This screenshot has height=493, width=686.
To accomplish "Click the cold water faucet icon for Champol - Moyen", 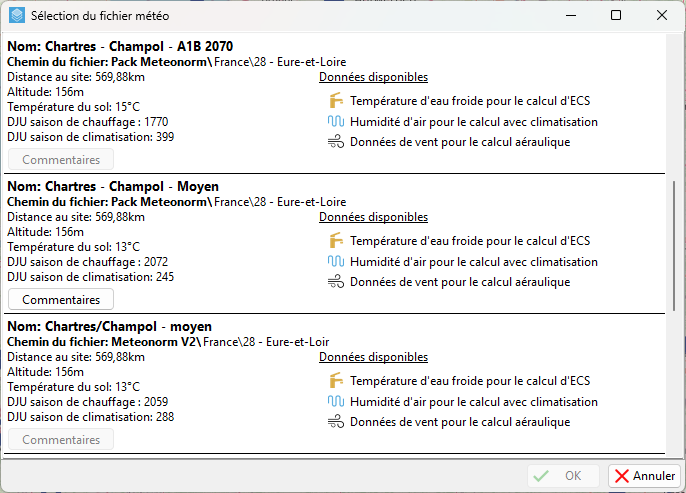I will [335, 241].
